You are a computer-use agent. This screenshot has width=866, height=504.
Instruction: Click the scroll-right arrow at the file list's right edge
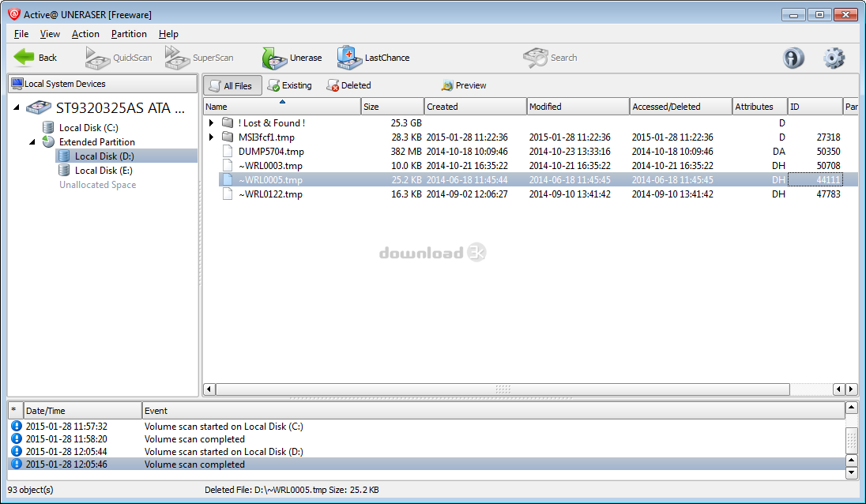pos(852,389)
